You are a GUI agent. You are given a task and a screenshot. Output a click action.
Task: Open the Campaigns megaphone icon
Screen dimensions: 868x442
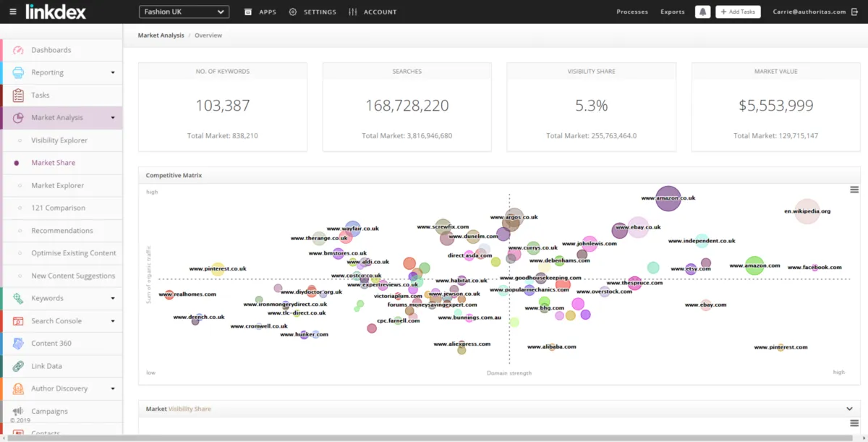19,411
